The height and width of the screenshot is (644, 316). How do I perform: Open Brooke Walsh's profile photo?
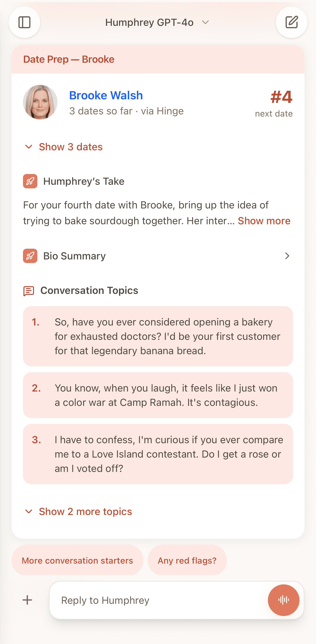pyautogui.click(x=40, y=102)
